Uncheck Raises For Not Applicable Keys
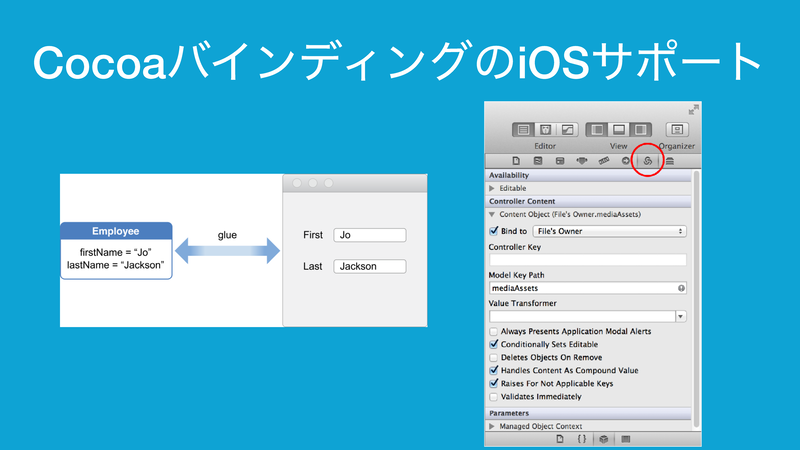Image resolution: width=800 pixels, height=450 pixels. pos(493,383)
